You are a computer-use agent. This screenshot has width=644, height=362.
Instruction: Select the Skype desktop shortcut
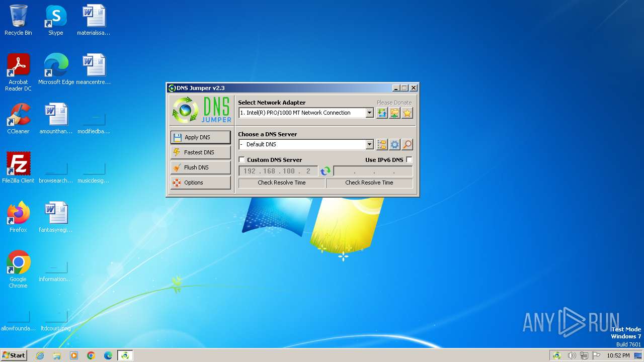point(55,20)
